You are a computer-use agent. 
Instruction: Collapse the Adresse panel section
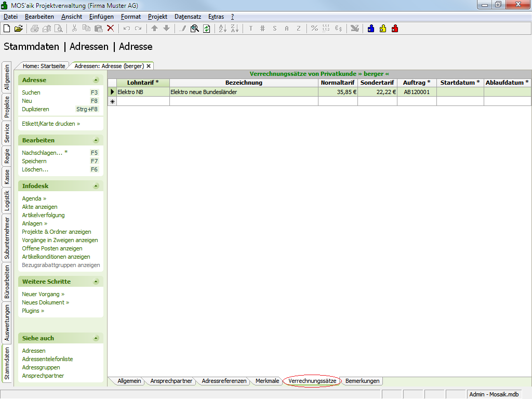click(96, 80)
